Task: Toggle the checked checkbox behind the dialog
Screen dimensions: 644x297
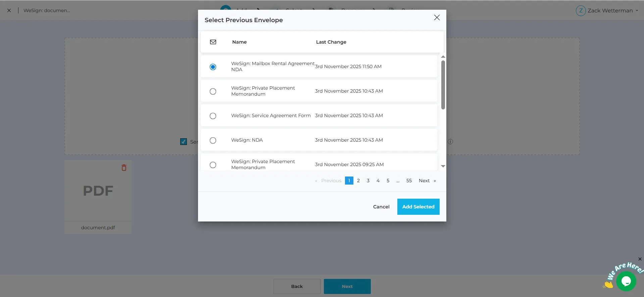Action: [x=184, y=142]
